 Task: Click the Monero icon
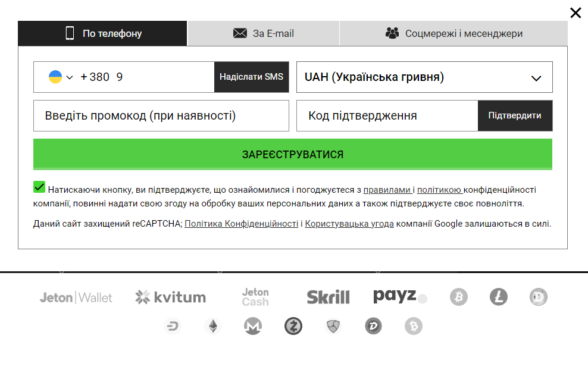point(253,326)
